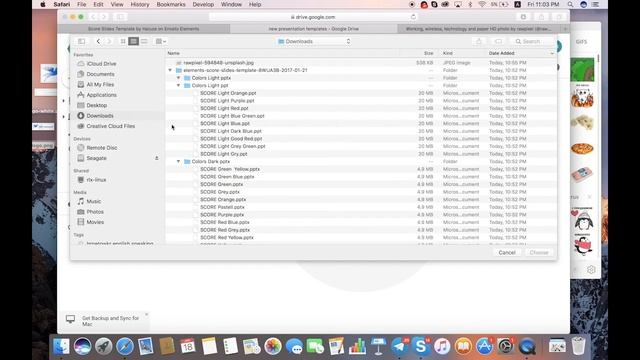Select Applications in sidebar
Image resolution: width=640 pixels, height=360 pixels.
pos(101,95)
